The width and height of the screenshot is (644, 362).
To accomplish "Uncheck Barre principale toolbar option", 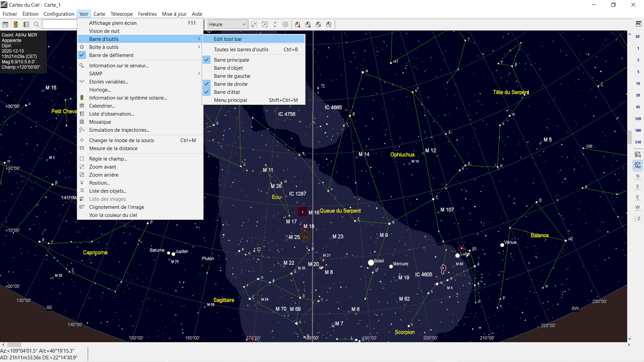I will point(231,60).
